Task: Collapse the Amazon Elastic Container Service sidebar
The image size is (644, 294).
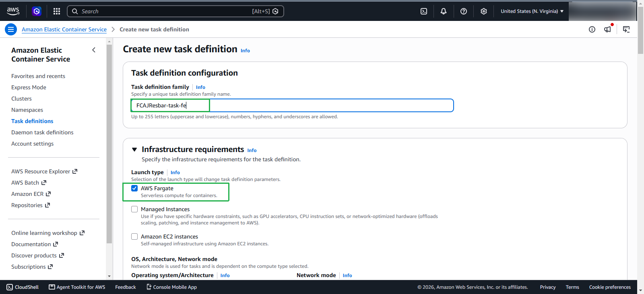Action: pyautogui.click(x=94, y=50)
